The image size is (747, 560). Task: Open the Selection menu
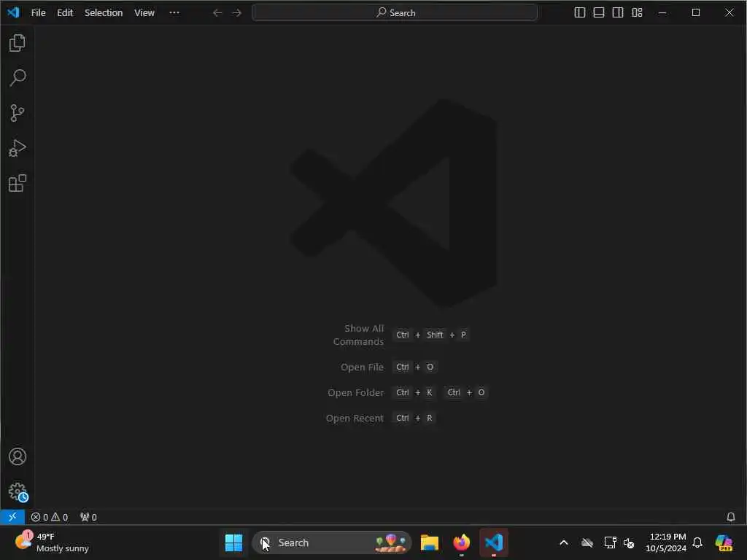104,13
